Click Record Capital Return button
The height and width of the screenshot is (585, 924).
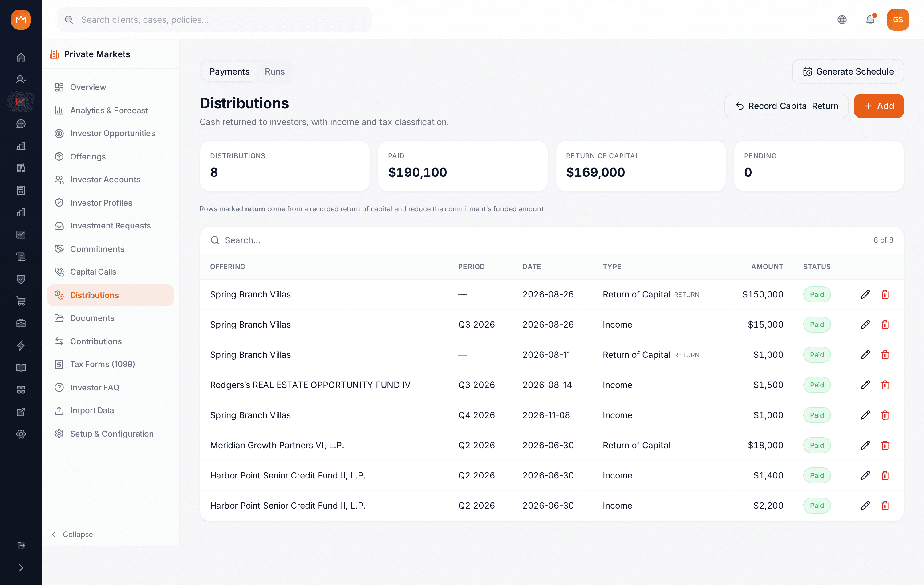point(786,106)
